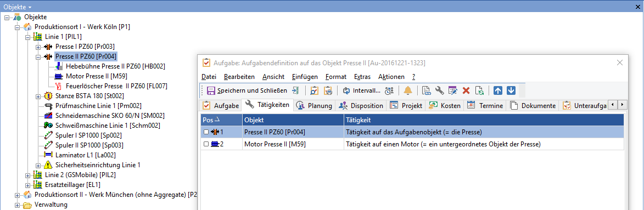The width and height of the screenshot is (644, 210).
Task: Sort by the Pos column header
Action: (x=221, y=120)
